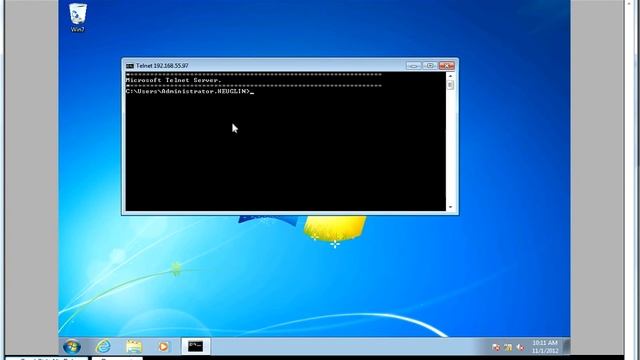Open the Windows Start menu

(72, 347)
